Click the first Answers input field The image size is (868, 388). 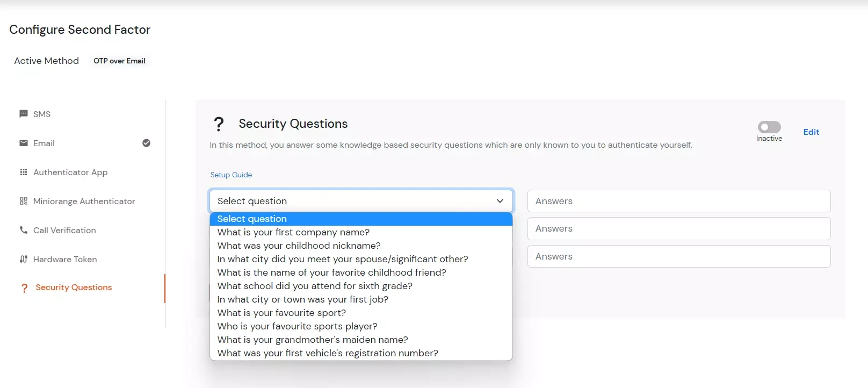[678, 200]
